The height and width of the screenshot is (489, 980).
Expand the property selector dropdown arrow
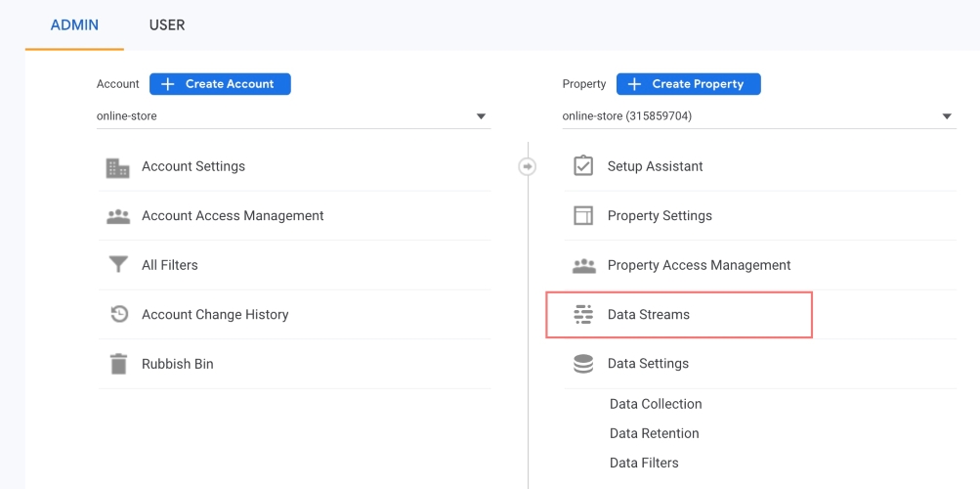point(947,116)
